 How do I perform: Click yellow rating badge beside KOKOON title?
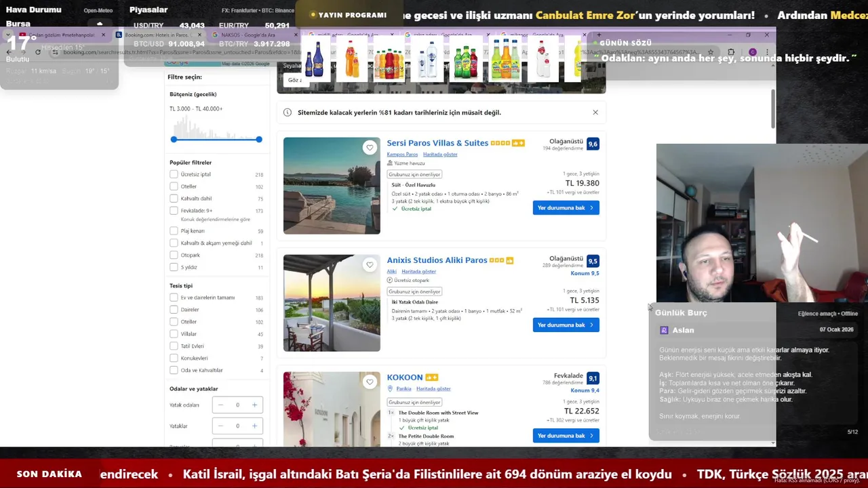(432, 378)
